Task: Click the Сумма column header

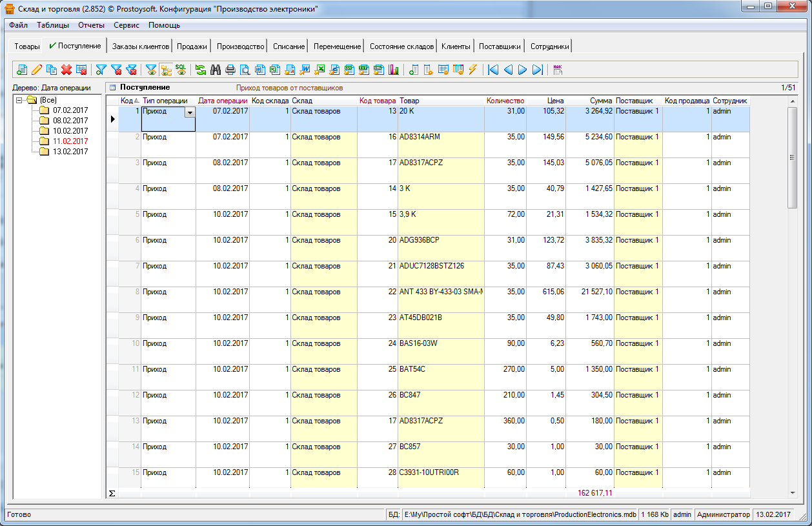Action: [x=600, y=101]
